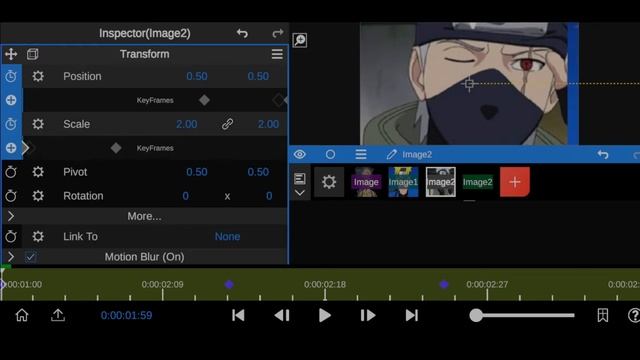Select the Image1 layer thumbnail
This screenshot has width=640, height=360.
tap(403, 182)
